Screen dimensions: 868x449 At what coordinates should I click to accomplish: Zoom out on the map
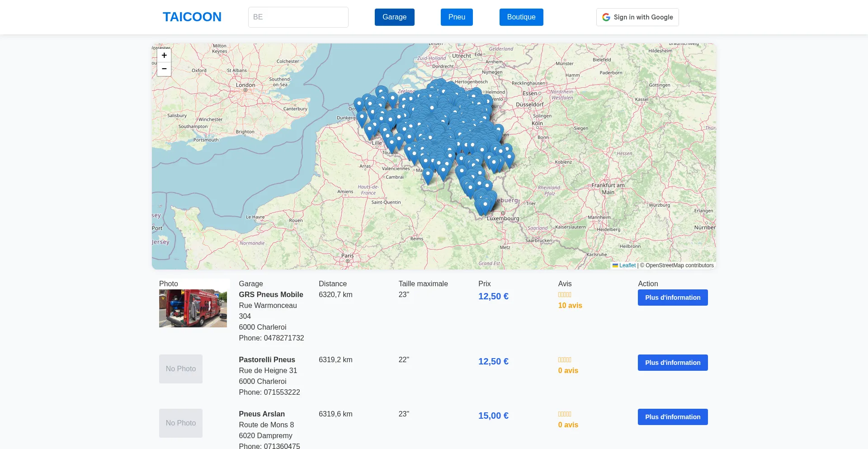(x=164, y=69)
